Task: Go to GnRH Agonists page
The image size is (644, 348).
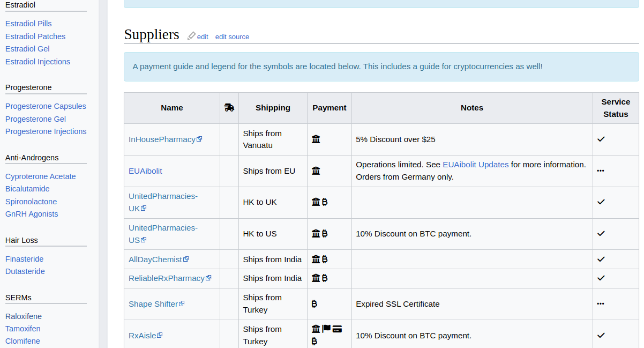Action: click(32, 214)
